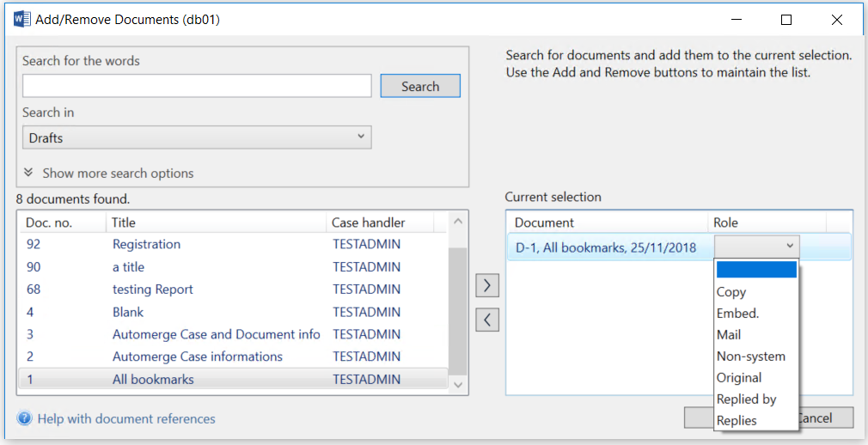Select the Registration document row

click(x=146, y=244)
